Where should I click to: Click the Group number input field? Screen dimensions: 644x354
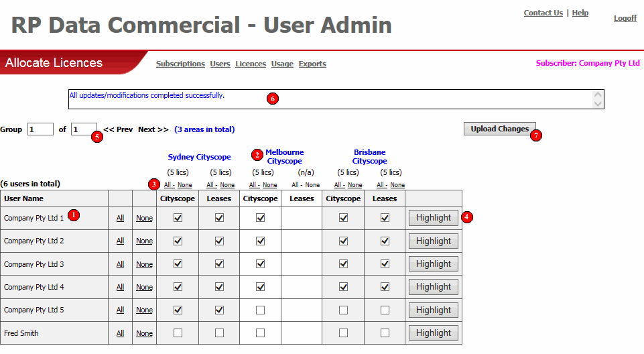coord(40,129)
